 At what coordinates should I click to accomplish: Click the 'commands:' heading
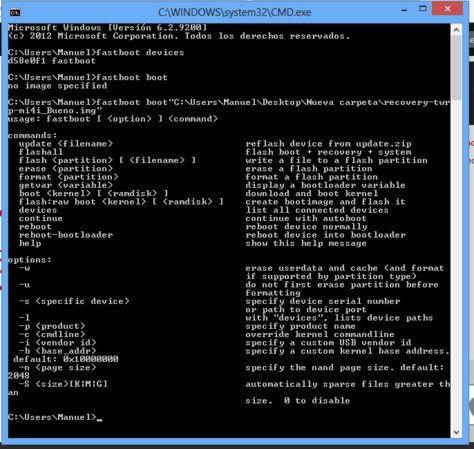click(x=32, y=136)
